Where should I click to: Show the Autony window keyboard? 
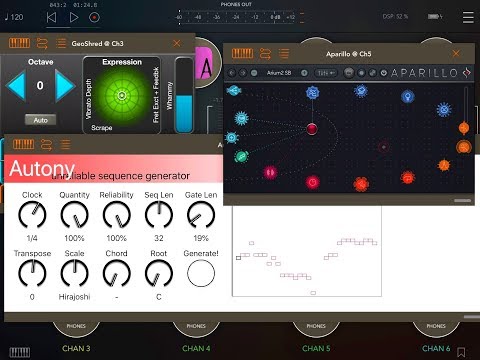23,144
